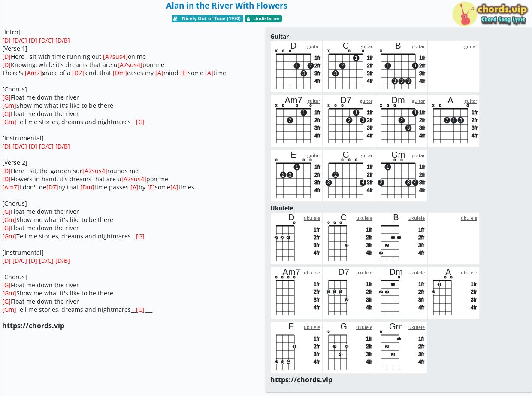Click the 'guitar' link above the D chord
Screen dimensions: 532x396
(314, 46)
